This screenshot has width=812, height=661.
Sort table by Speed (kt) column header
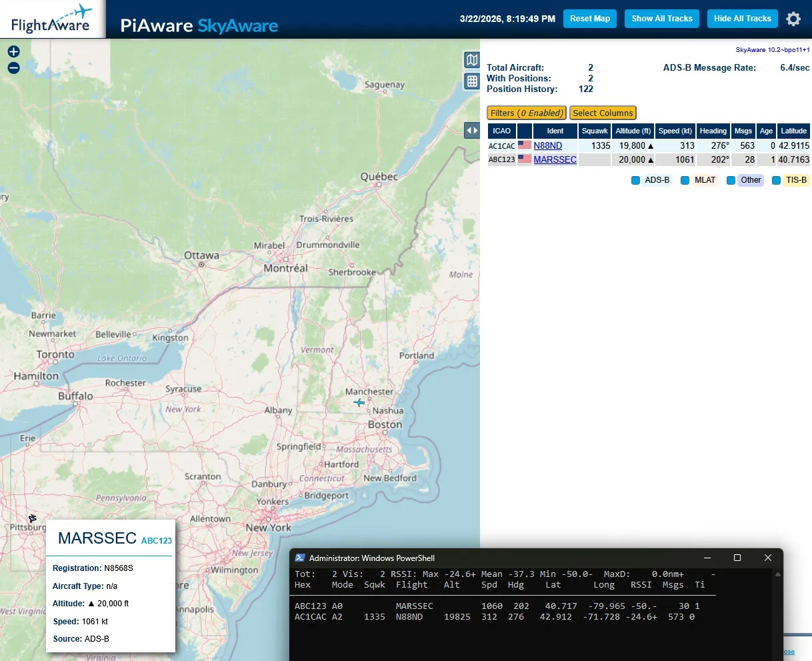pos(675,131)
